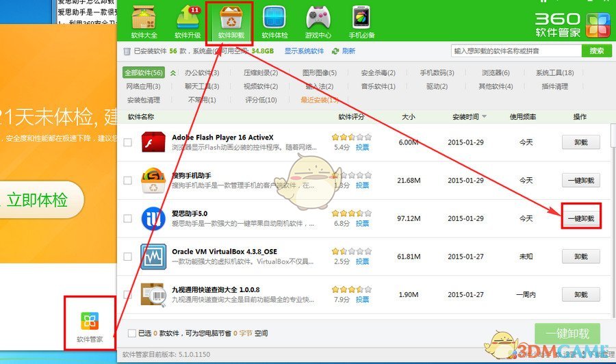The image size is (616, 364).
Task: Select the 办公软件(3) category
Action: click(202, 73)
